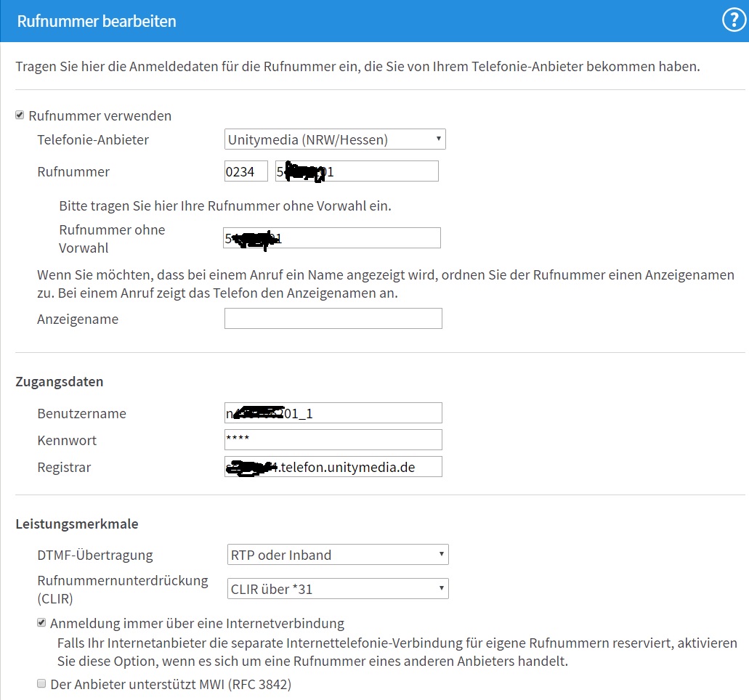Image resolution: width=749 pixels, height=700 pixels.
Task: Open the Rufnummernunterdrückung CLIR dropdown
Action: click(338, 589)
